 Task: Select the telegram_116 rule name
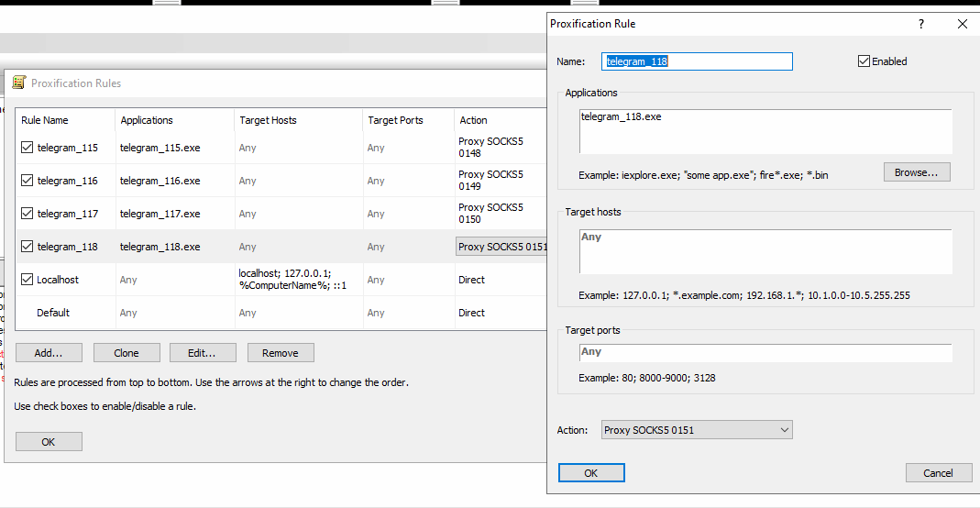tap(68, 182)
